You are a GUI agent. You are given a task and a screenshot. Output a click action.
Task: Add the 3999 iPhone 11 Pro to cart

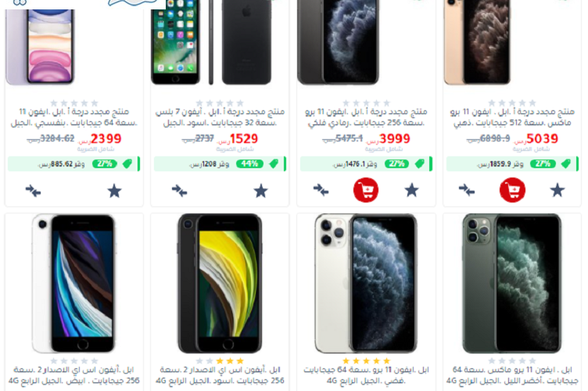(366, 190)
